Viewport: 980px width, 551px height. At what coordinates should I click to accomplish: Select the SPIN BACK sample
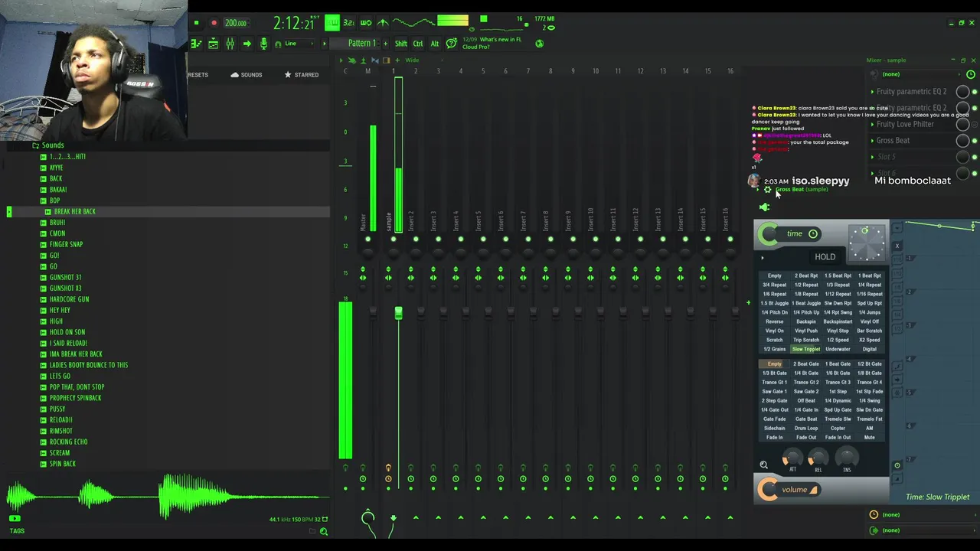pyautogui.click(x=62, y=464)
